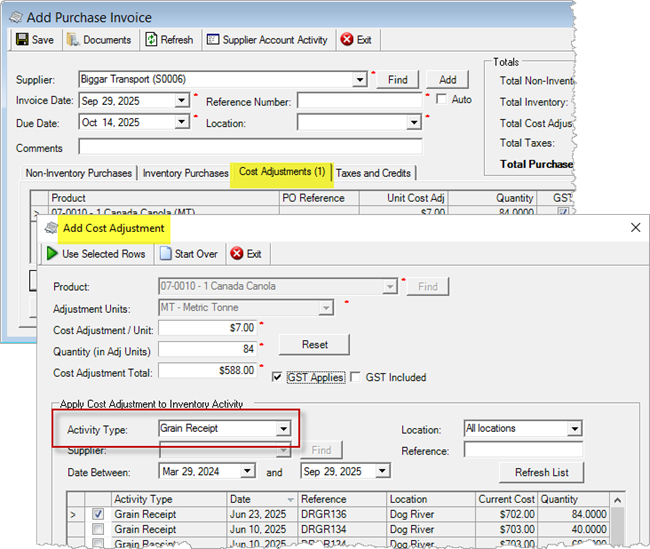Viewport: 650px width, 549px height.
Task: Click the Add supplier button
Action: (448, 80)
